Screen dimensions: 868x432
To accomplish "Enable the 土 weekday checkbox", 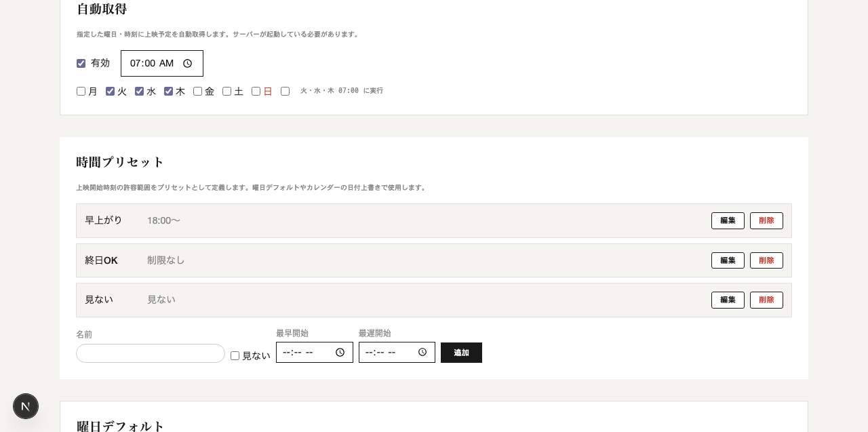I will [226, 91].
